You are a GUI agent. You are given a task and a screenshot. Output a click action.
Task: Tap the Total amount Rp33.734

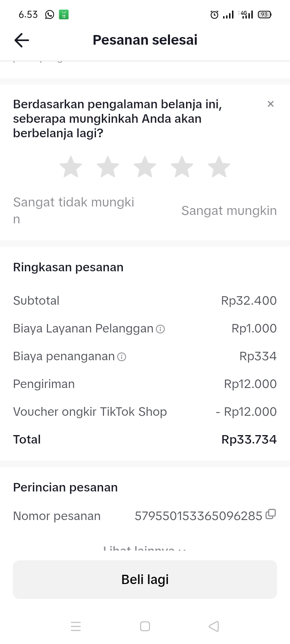[x=249, y=440]
